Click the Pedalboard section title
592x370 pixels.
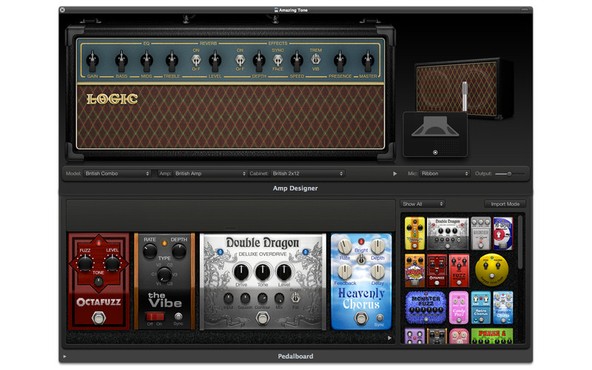point(295,356)
